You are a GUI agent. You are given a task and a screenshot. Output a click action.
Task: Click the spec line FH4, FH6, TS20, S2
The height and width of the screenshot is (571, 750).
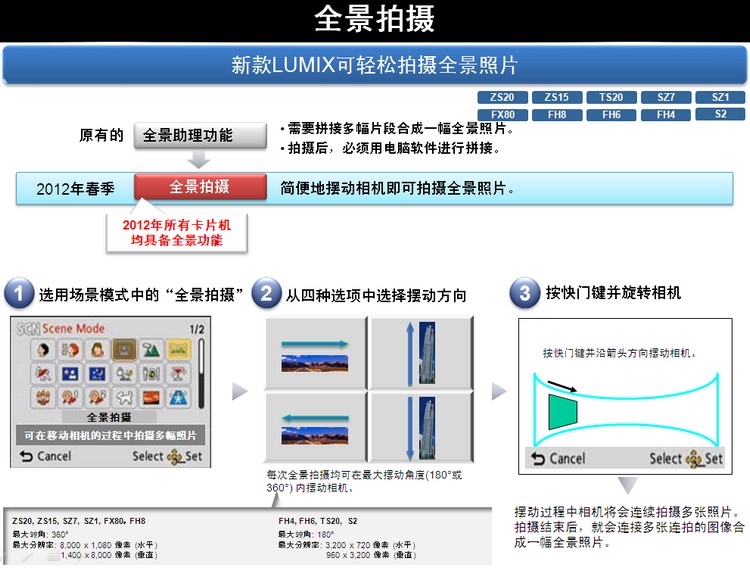(318, 521)
